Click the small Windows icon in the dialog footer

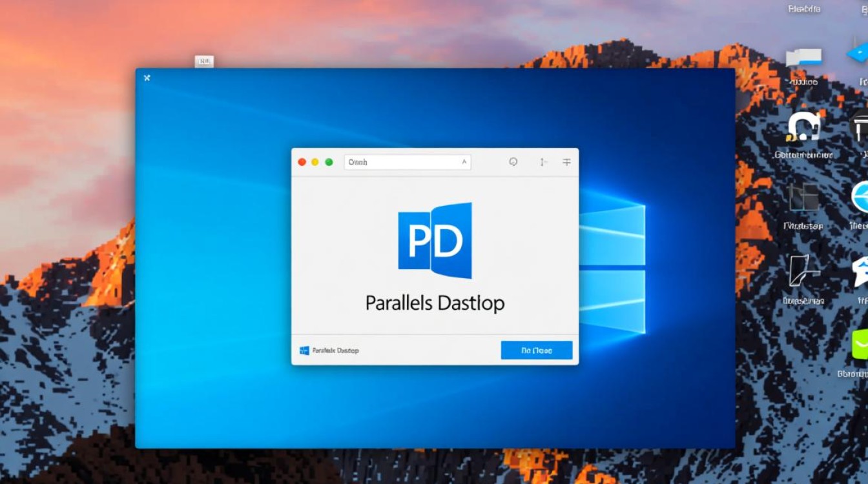[x=304, y=350]
